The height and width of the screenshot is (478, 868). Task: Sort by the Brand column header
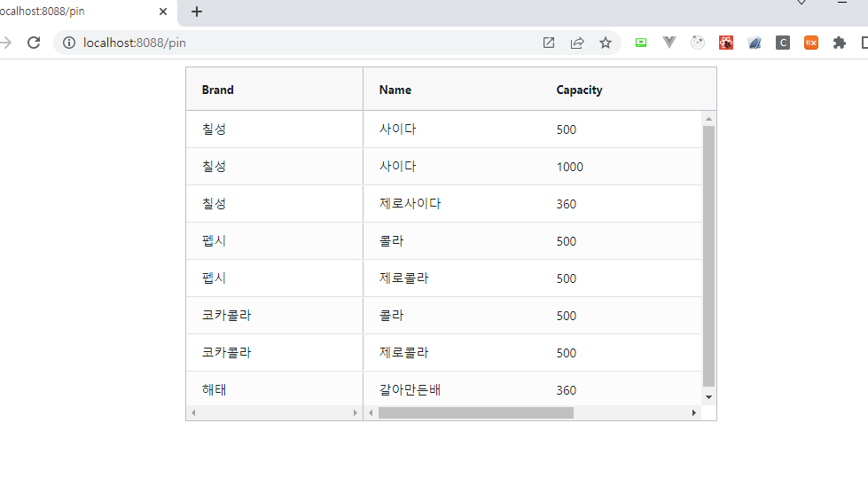click(x=275, y=90)
